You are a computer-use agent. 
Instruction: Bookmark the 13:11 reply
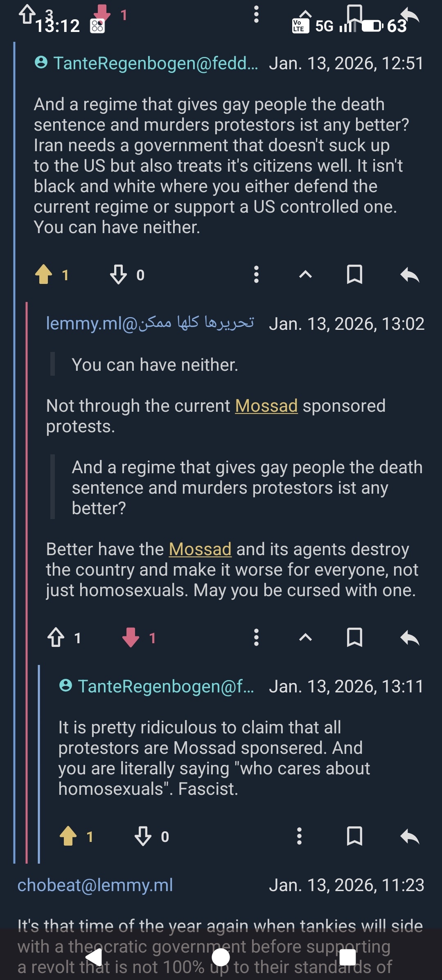click(354, 836)
